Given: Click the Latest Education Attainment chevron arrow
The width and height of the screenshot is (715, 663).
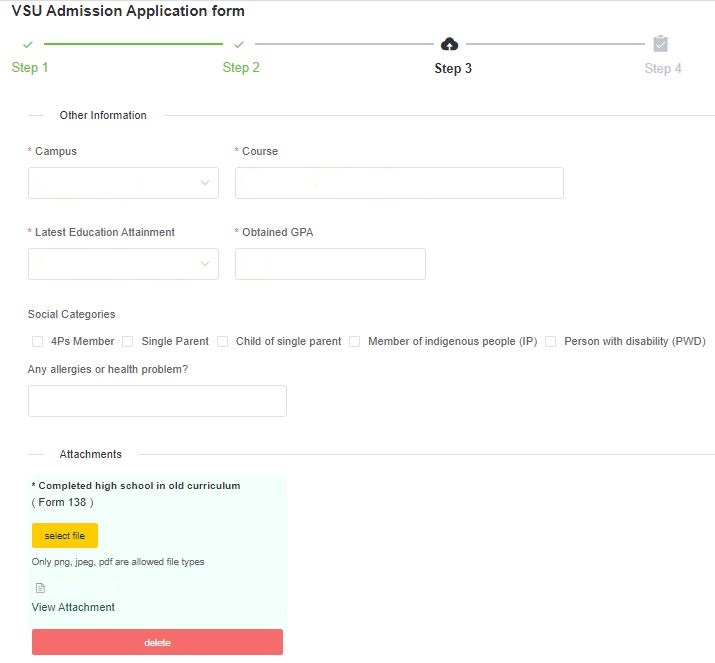Looking at the screenshot, I should click(x=205, y=264).
